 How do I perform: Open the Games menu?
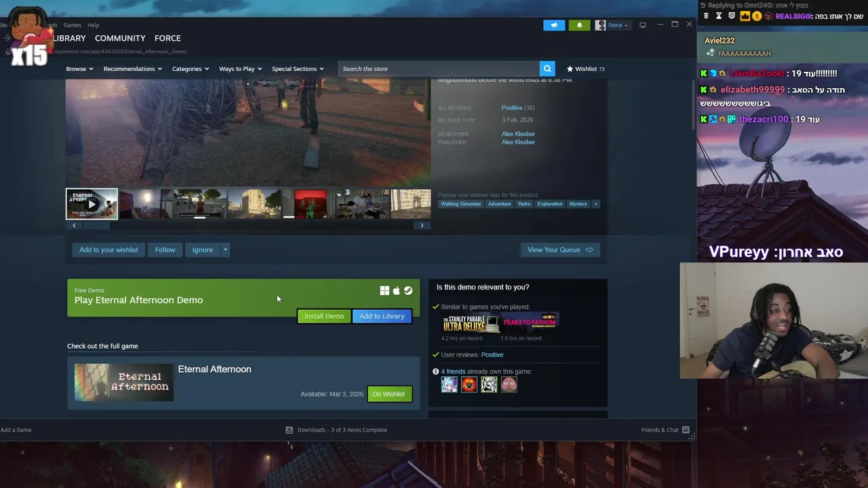[73, 25]
